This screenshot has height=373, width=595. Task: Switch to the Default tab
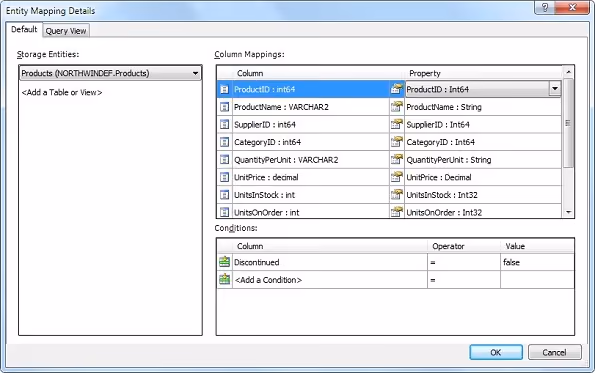[24, 29]
